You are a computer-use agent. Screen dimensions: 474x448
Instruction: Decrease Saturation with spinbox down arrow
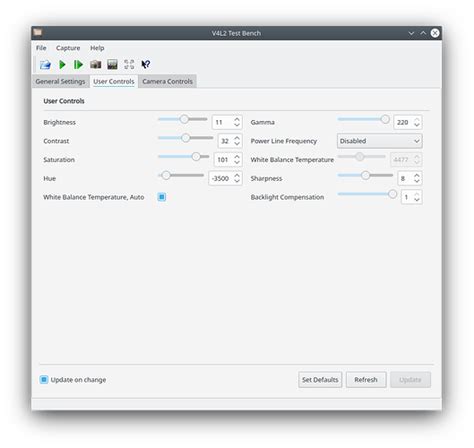pos(237,163)
